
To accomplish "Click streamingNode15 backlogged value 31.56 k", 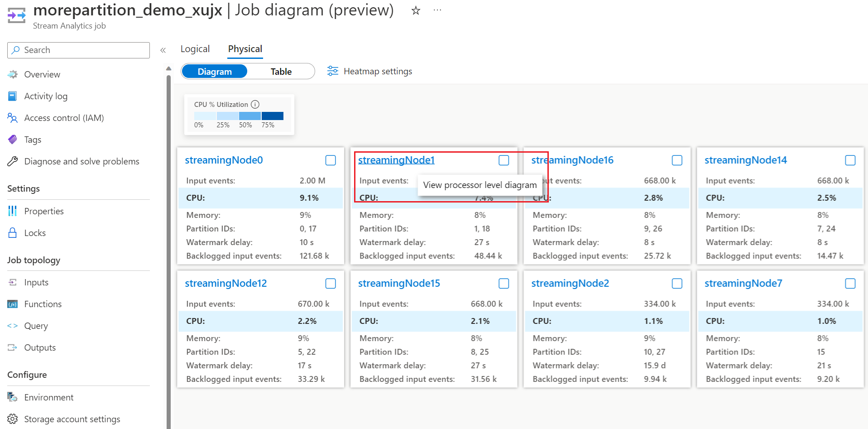I will click(x=484, y=379).
